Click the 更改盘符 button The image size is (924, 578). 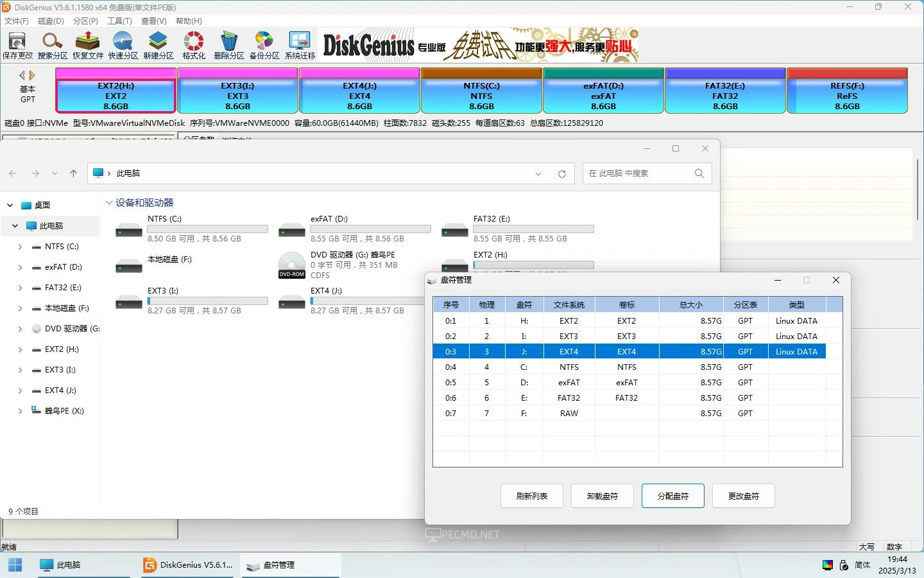coord(744,496)
